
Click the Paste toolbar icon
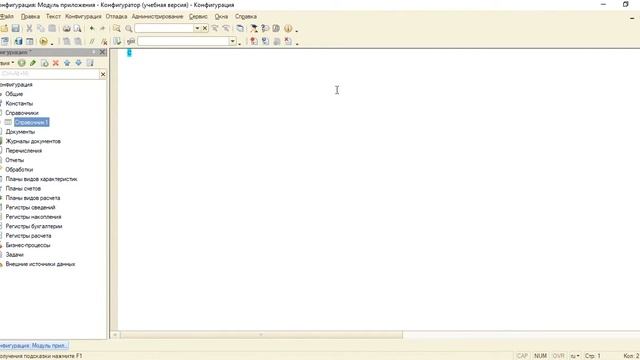(x=52, y=28)
